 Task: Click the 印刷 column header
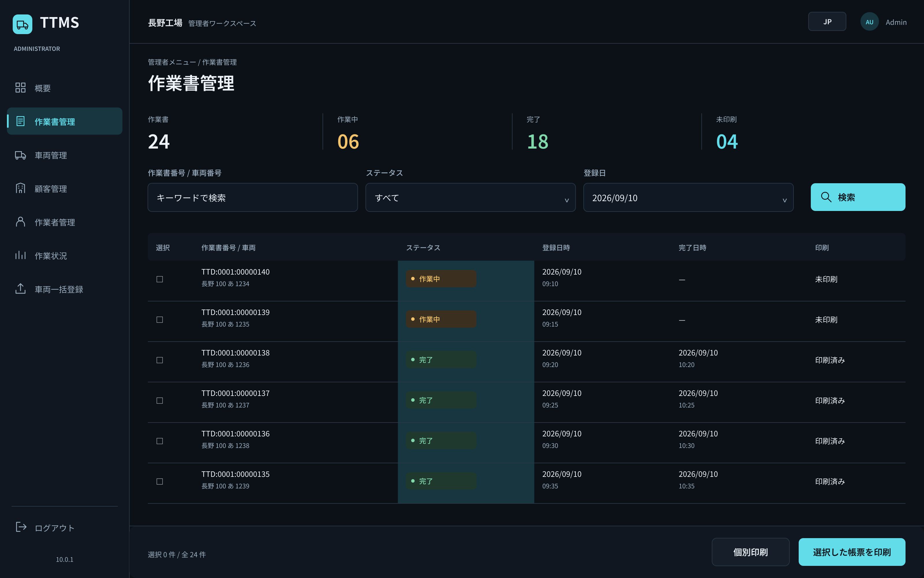point(822,248)
